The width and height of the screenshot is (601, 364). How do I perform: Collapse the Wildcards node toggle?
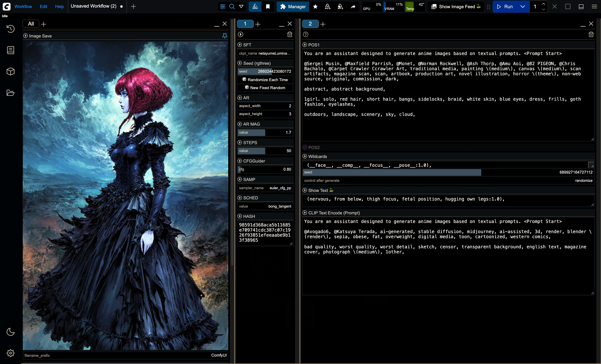point(305,156)
